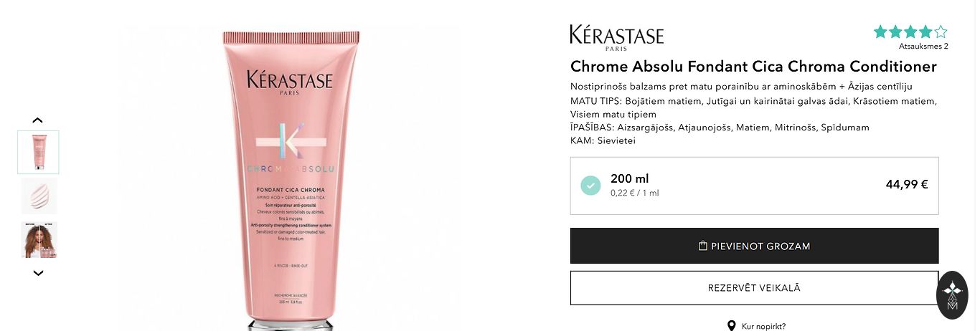Viewport: 980px width, 331px height.
Task: Click the location pin icon
Action: 731,326
